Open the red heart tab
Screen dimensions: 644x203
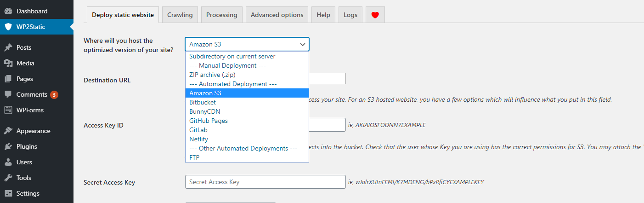point(375,15)
